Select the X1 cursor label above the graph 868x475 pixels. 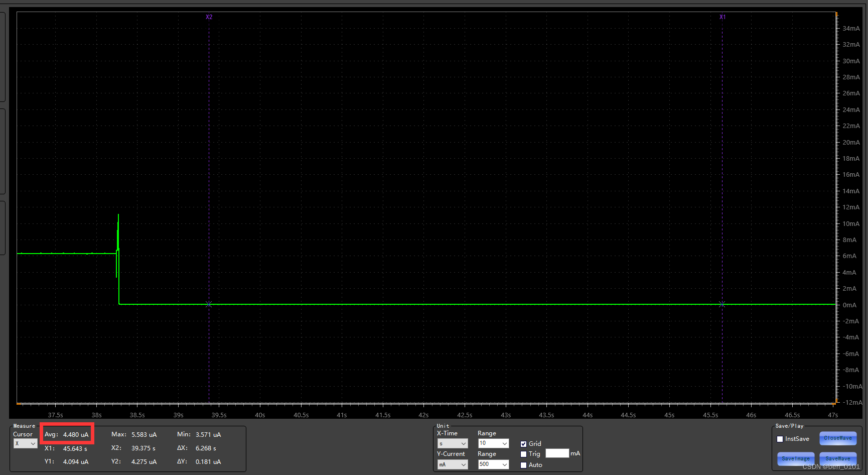[x=722, y=17]
